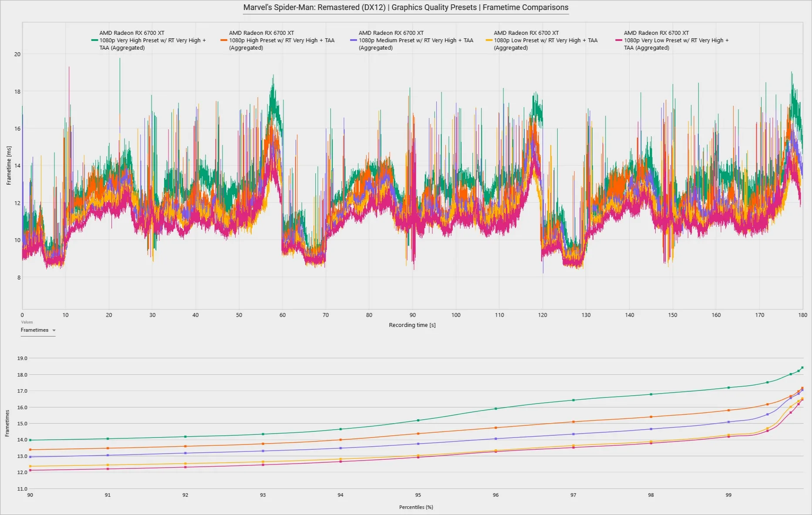
Task: Click the 19.0 tick on percentile chart axis
Action: pos(22,358)
